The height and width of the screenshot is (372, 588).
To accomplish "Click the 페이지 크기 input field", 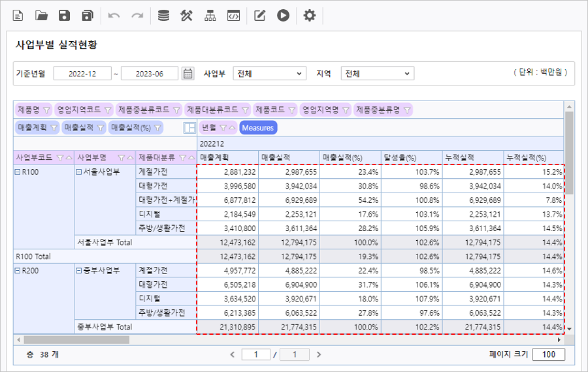I will 548,354.
